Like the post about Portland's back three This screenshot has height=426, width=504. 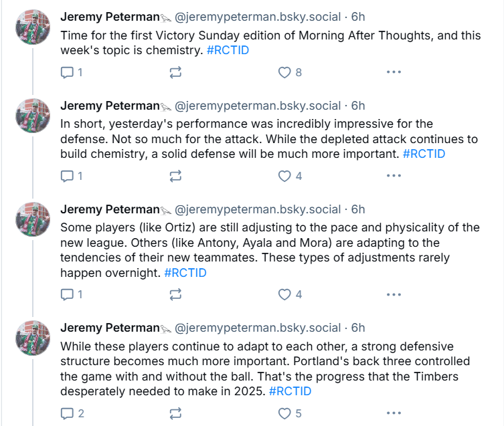coord(284,413)
